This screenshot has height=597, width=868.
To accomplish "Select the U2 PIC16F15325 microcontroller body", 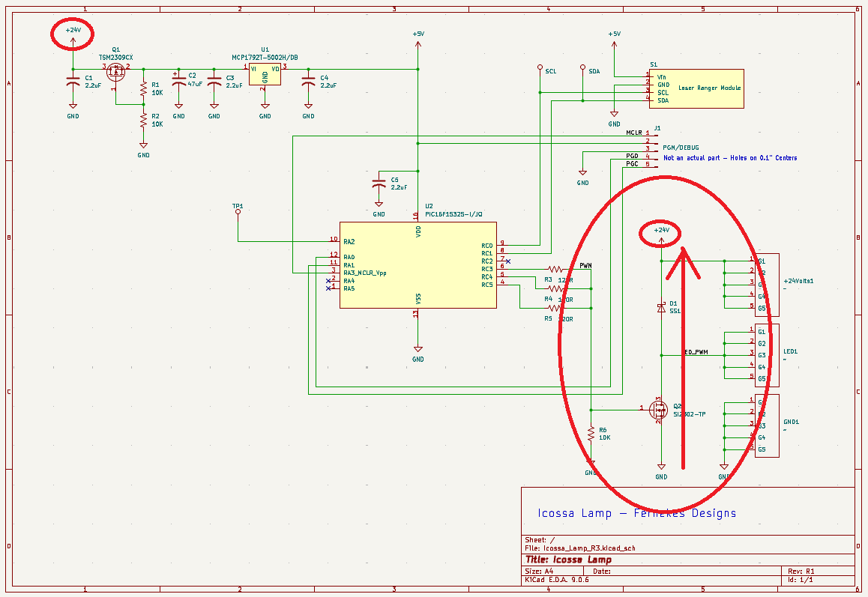I will coord(417,264).
